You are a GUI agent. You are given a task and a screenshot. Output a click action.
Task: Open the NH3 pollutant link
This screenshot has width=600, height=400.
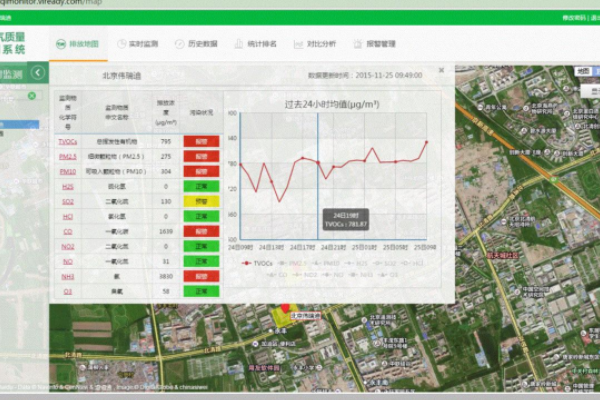click(68, 275)
